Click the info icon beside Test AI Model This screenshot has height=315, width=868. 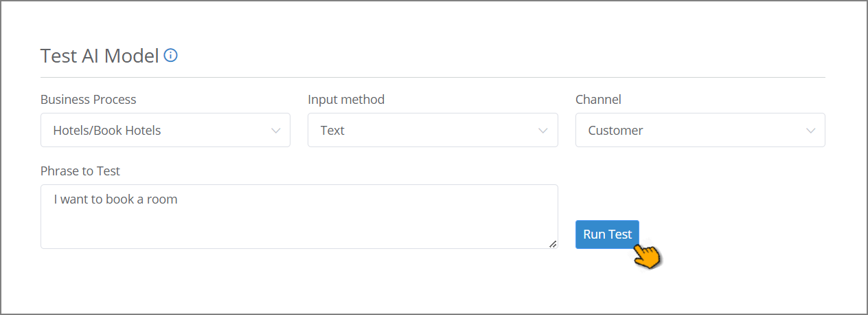[x=171, y=56]
